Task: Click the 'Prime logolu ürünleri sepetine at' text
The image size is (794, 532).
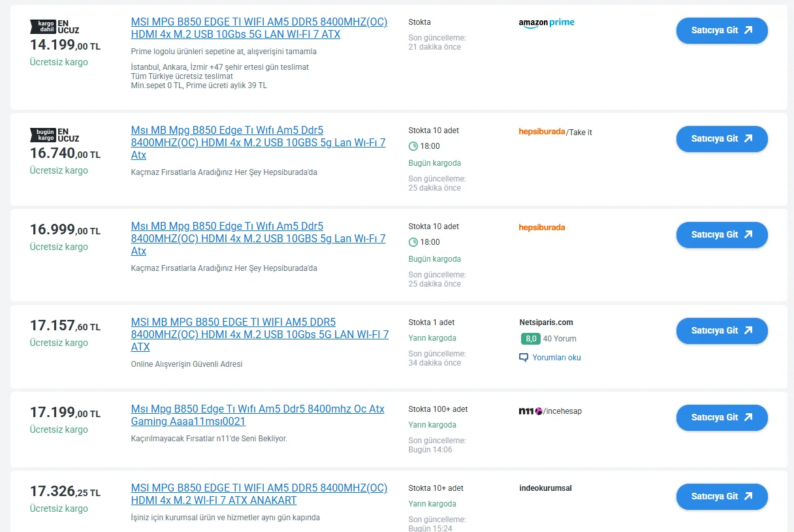Action: (224, 52)
